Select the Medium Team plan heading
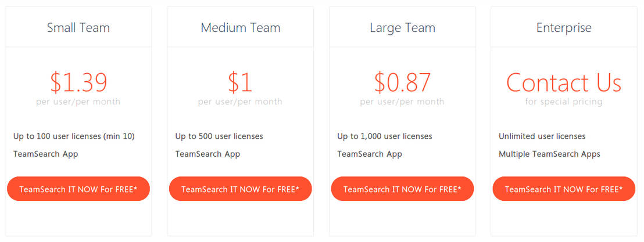Viewport: 644px width, 242px height. [x=240, y=27]
